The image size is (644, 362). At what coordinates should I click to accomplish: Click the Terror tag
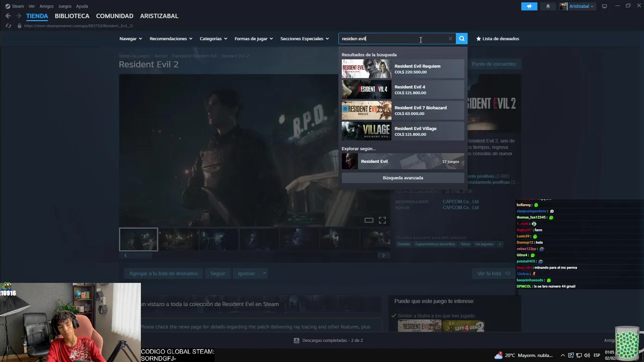click(x=465, y=244)
